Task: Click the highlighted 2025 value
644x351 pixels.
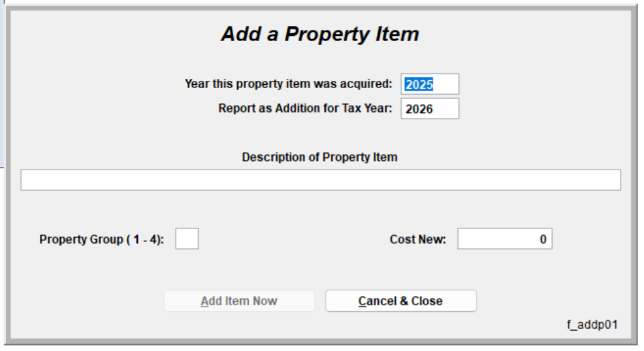Action: [419, 84]
